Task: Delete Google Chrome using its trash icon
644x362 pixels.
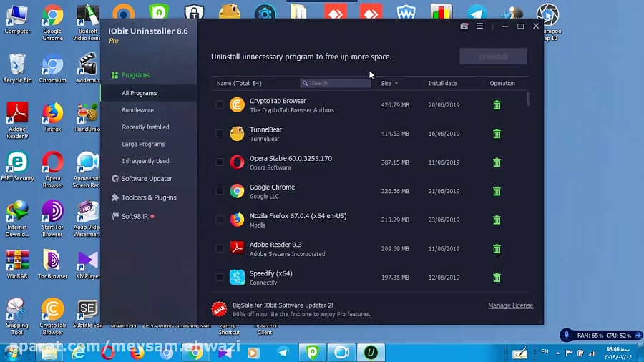Action: click(x=497, y=191)
